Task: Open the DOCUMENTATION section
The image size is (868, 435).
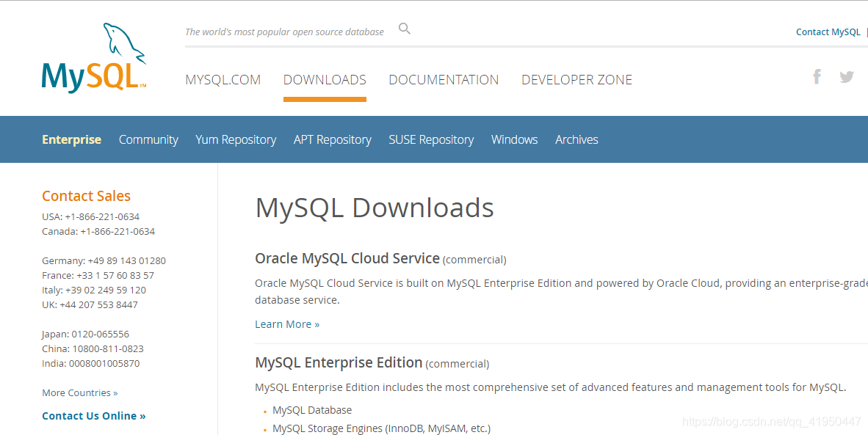Action: 444,80
